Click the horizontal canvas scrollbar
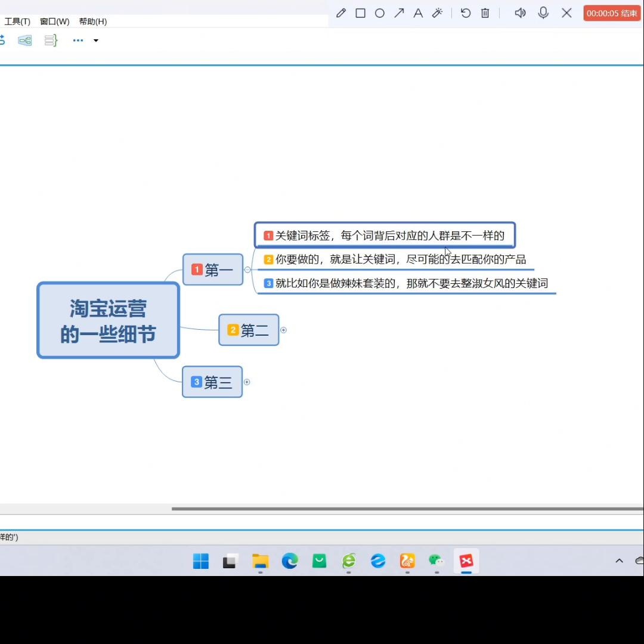The height and width of the screenshot is (644, 644). (x=407, y=509)
